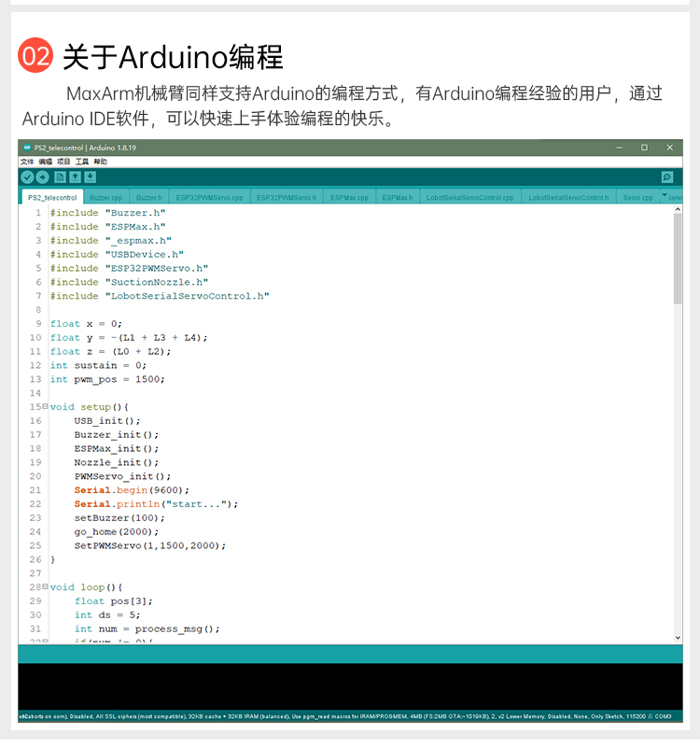Open the 编辑 menu
This screenshot has width=700, height=747.
(45, 162)
